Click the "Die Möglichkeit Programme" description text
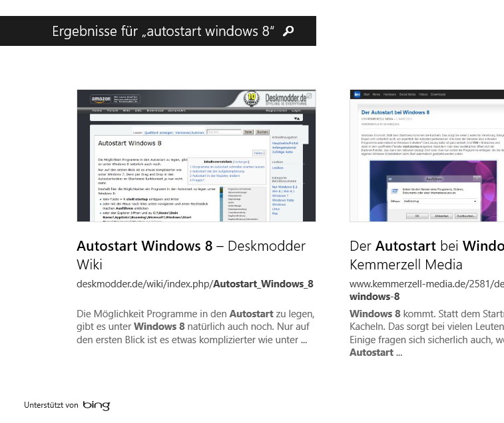 click(x=196, y=327)
